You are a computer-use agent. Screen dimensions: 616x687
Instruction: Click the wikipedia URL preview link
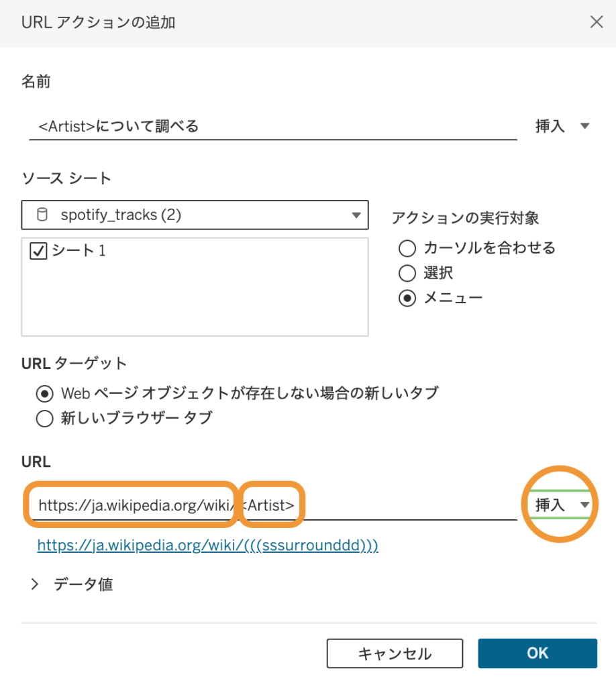[x=206, y=545]
